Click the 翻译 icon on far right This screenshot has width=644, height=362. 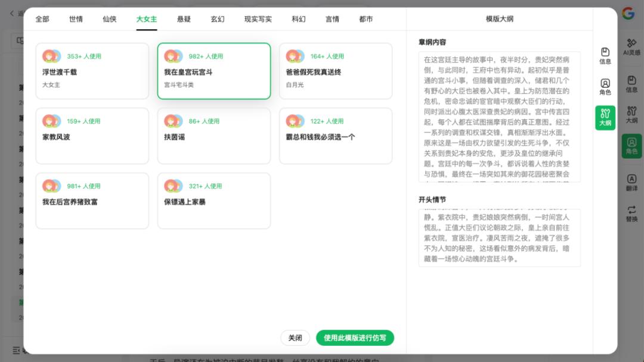tap(631, 182)
